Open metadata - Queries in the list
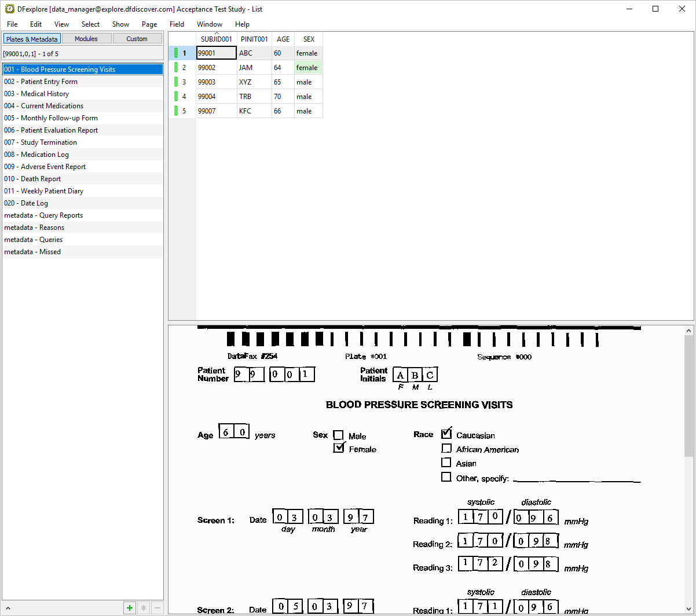The height and width of the screenshot is (616, 696). click(x=33, y=240)
